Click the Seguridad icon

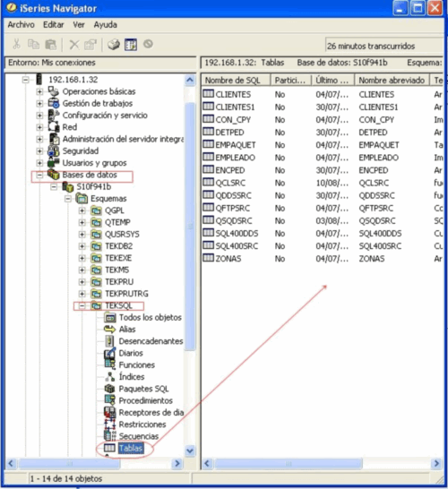point(54,151)
